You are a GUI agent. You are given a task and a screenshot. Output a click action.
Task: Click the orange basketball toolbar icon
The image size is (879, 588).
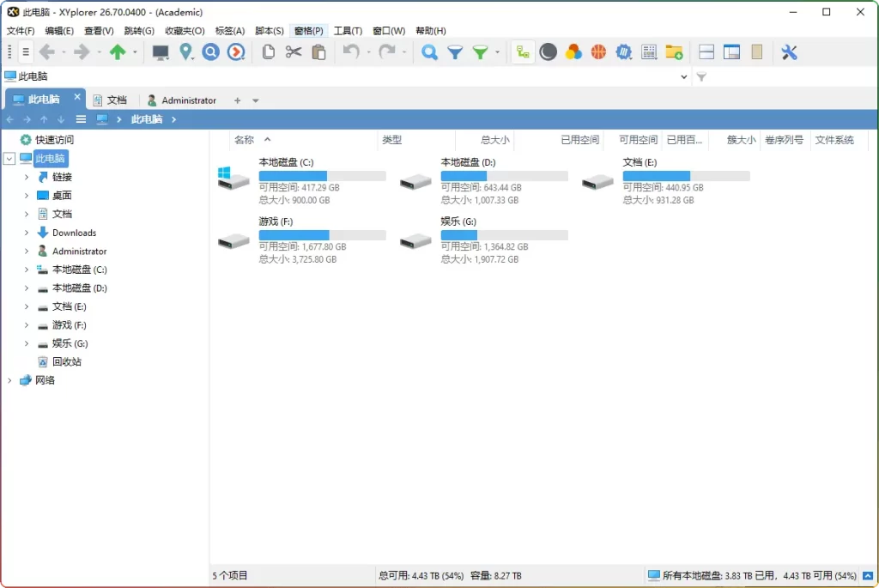598,52
